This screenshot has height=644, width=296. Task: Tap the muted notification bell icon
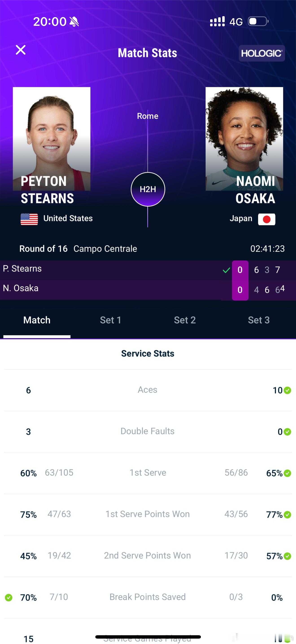tap(74, 22)
